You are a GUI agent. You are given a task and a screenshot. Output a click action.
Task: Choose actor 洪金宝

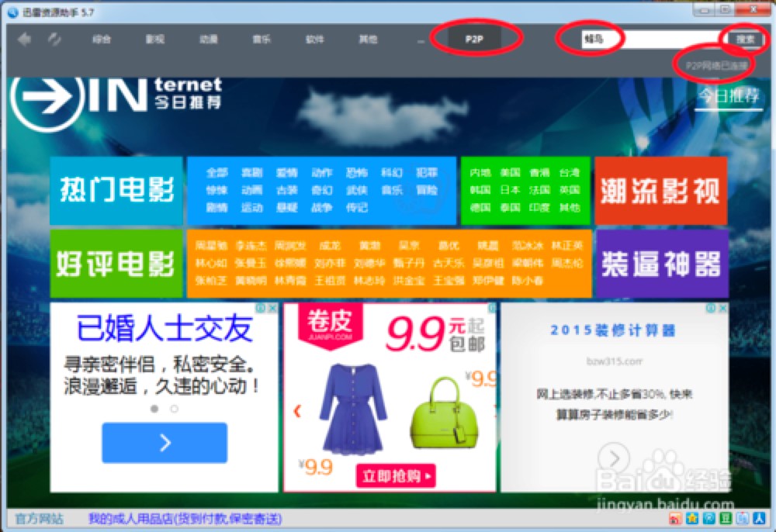tap(409, 281)
